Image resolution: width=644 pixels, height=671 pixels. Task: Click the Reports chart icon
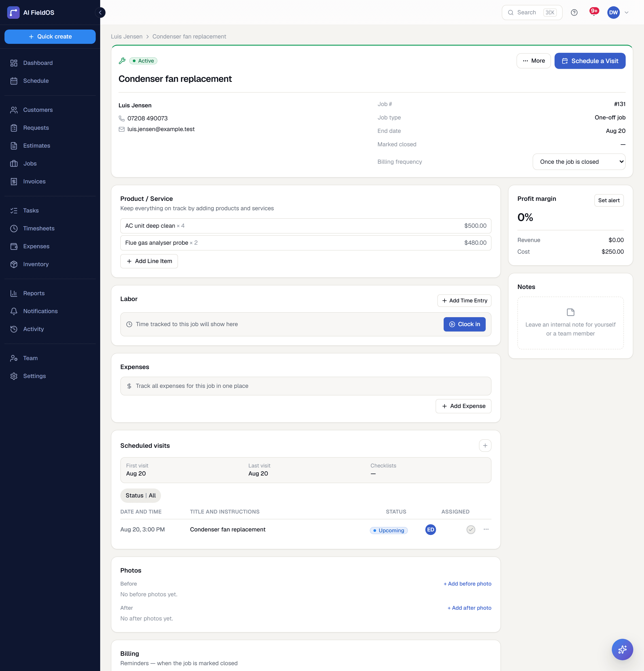14,293
